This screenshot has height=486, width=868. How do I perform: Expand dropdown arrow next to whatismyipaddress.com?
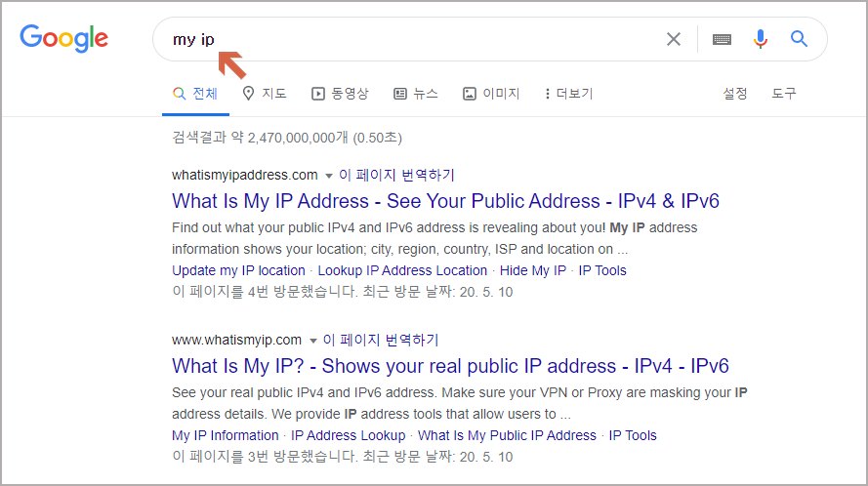tap(328, 176)
